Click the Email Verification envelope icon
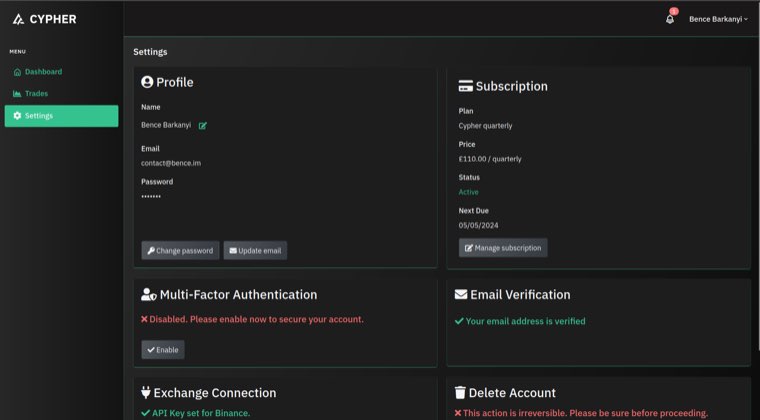Image resolution: width=760 pixels, height=420 pixels. click(x=461, y=295)
